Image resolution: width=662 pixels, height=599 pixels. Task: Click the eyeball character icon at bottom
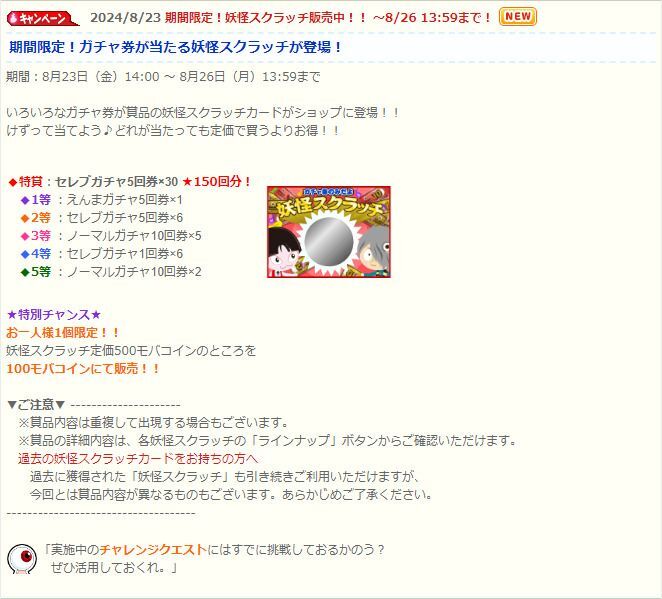click(22, 559)
